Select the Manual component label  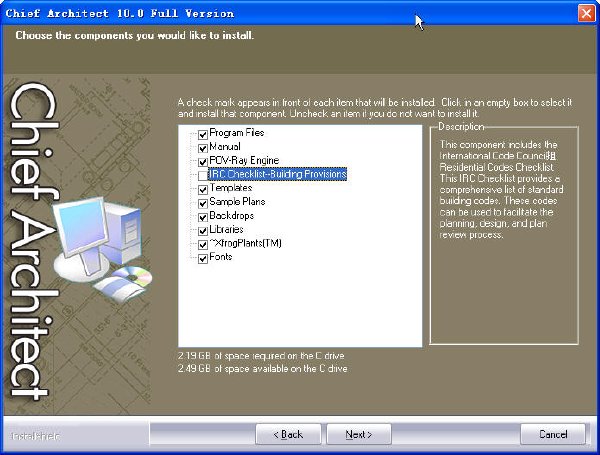coord(225,147)
